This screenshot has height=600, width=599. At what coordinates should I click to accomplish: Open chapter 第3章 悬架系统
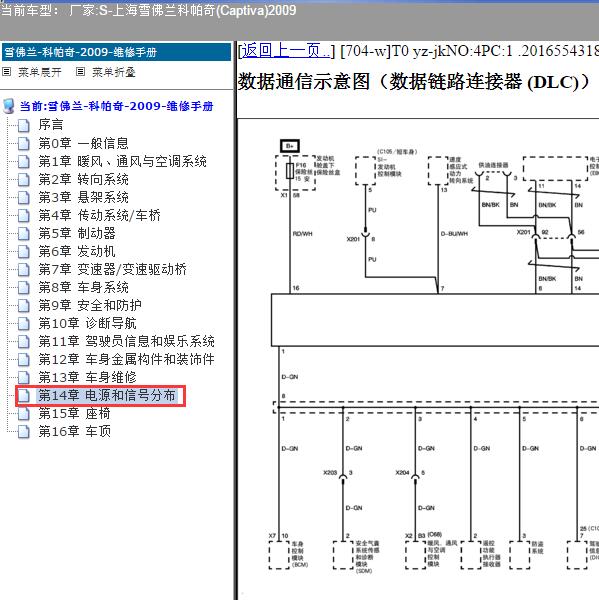[x=83, y=197]
